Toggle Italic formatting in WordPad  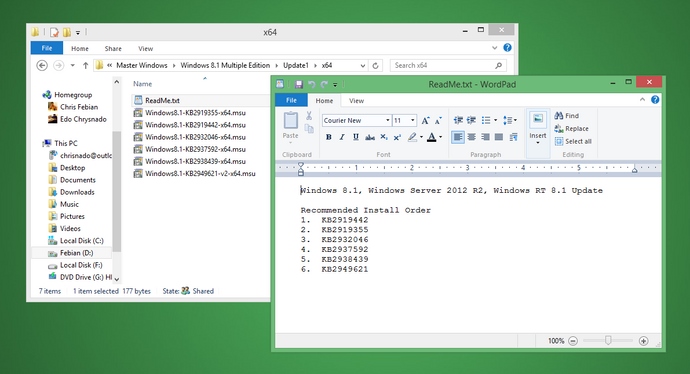tap(342, 137)
